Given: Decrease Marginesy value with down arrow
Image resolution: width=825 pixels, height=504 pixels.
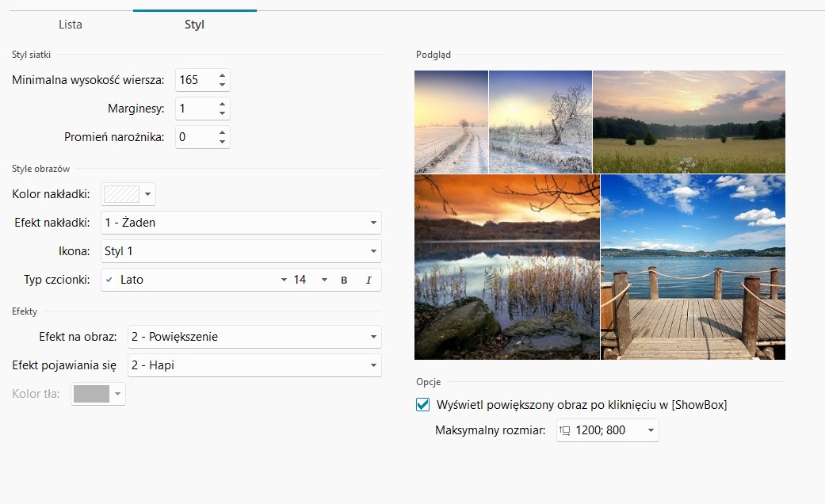Looking at the screenshot, I should pos(222,113).
